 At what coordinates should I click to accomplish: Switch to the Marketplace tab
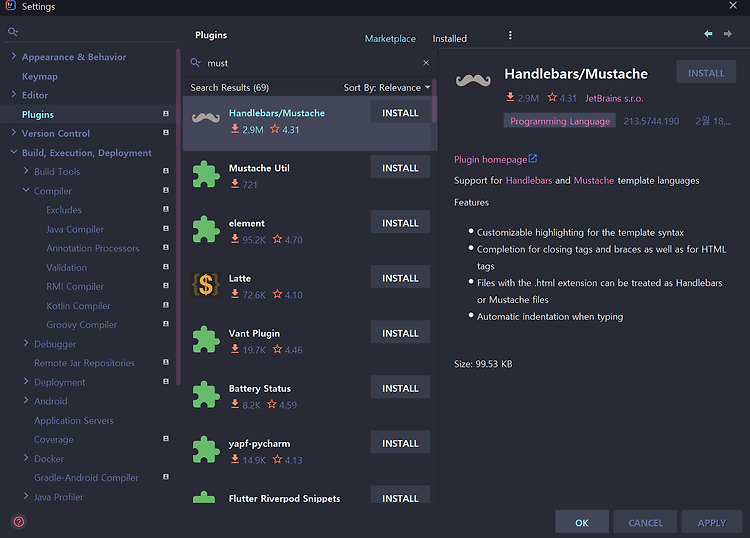click(390, 39)
